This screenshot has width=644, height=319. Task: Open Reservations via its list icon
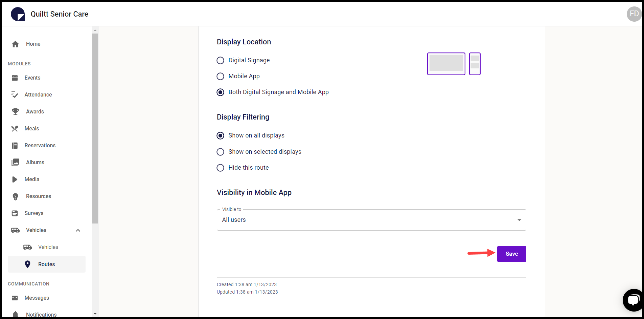[15, 145]
